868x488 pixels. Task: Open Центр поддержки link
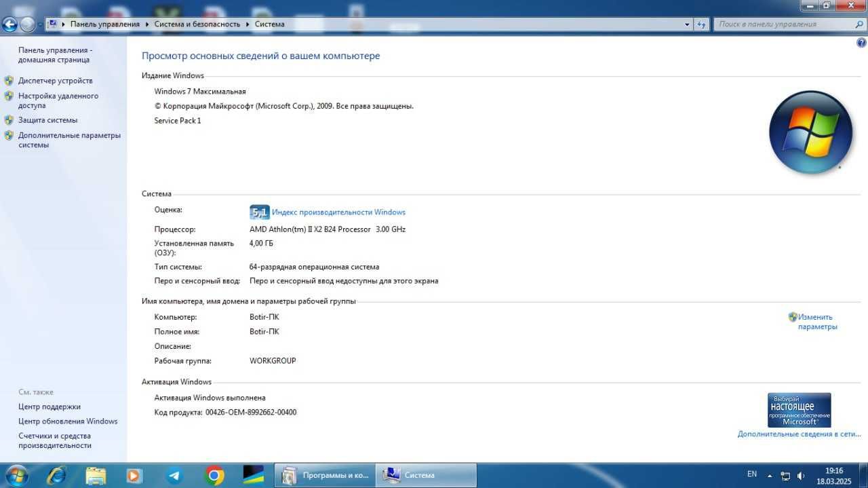(50, 407)
